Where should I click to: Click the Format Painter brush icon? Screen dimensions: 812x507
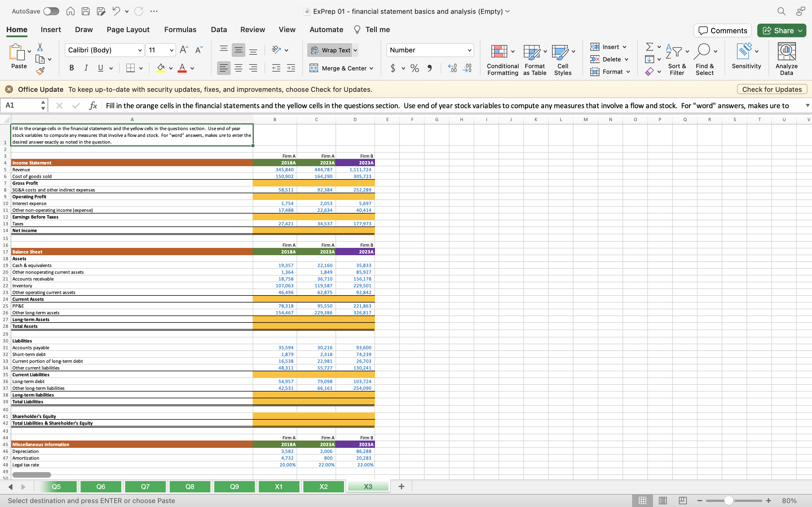pyautogui.click(x=40, y=71)
